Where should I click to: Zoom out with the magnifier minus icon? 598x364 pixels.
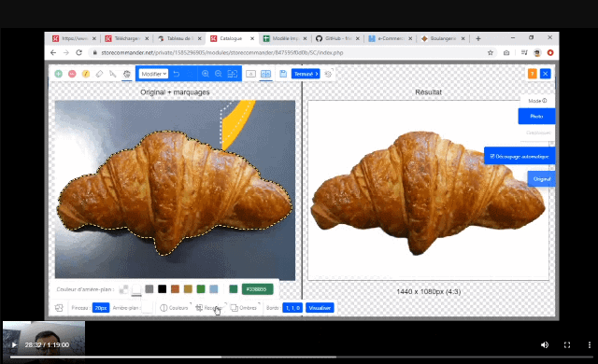219,74
